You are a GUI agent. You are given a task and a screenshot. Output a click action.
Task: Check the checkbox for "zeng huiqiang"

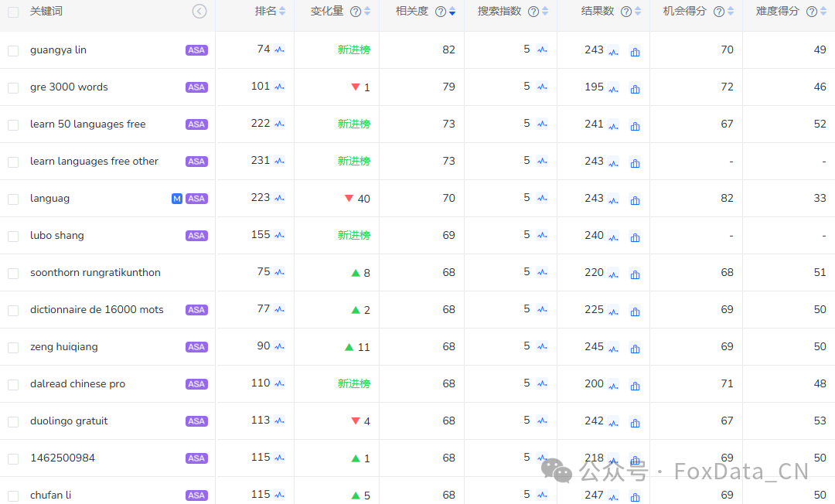(x=12, y=346)
